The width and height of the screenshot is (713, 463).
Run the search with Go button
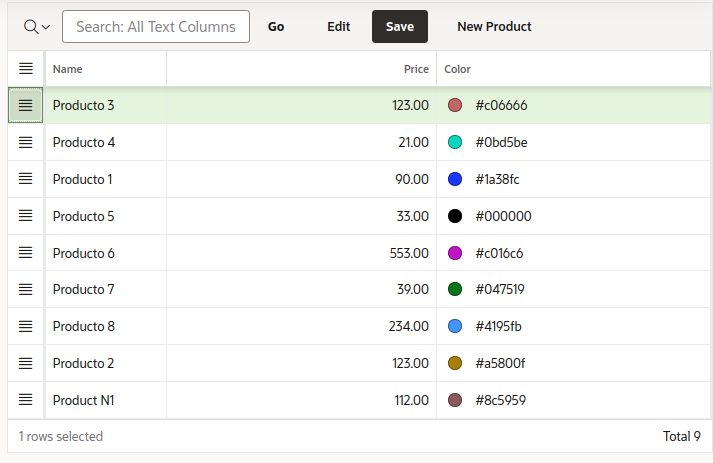click(x=276, y=27)
